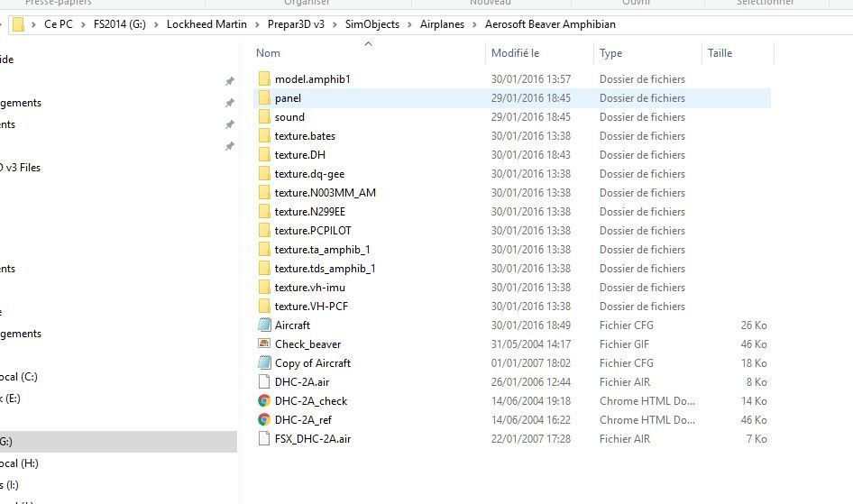Click the address bar folder icon
Screen dimensions: 853x504
tap(18, 24)
